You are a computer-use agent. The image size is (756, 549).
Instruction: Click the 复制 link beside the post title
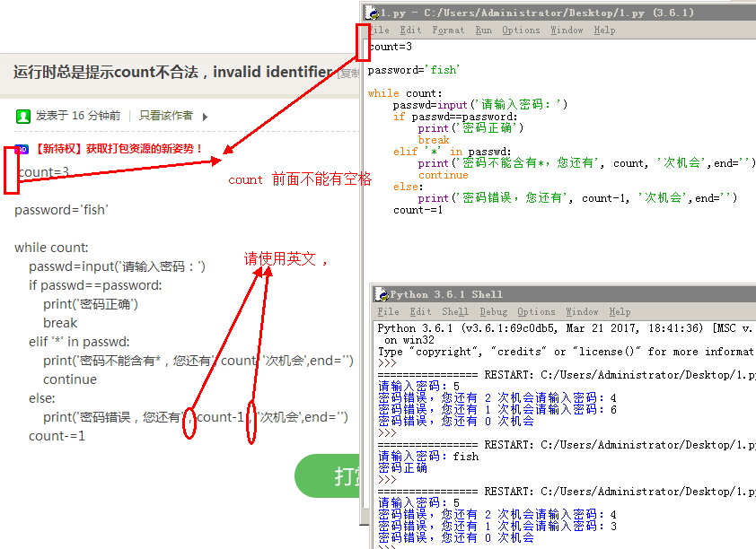coord(348,74)
